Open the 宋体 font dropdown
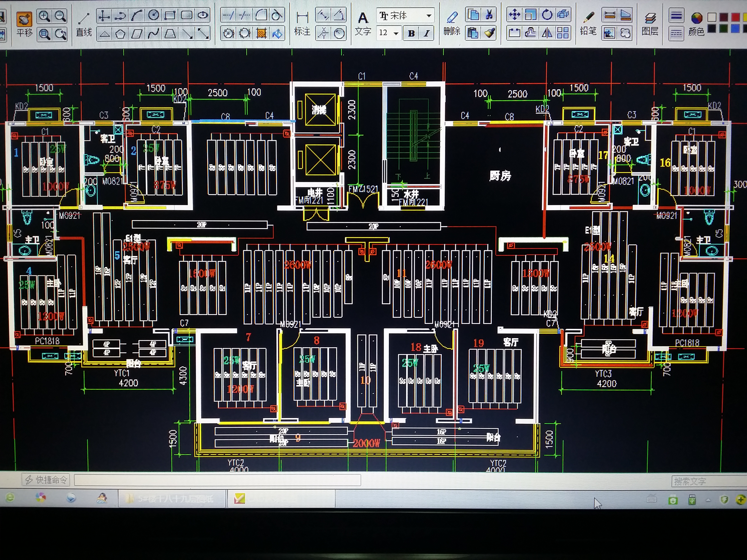 pyautogui.click(x=429, y=16)
